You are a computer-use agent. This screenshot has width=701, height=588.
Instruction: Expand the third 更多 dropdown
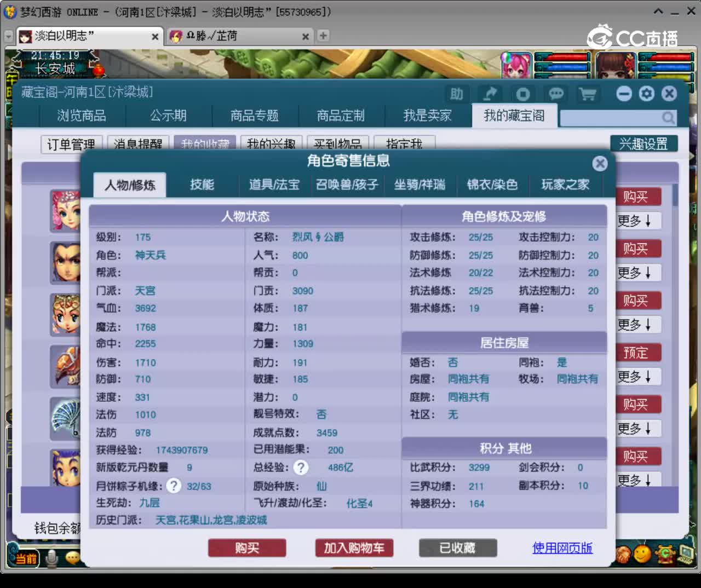[637, 325]
